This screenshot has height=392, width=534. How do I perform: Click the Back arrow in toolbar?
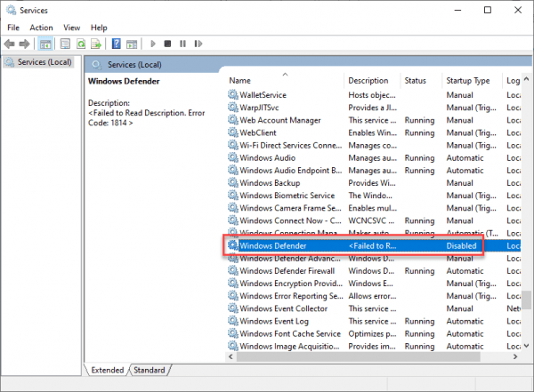9,44
